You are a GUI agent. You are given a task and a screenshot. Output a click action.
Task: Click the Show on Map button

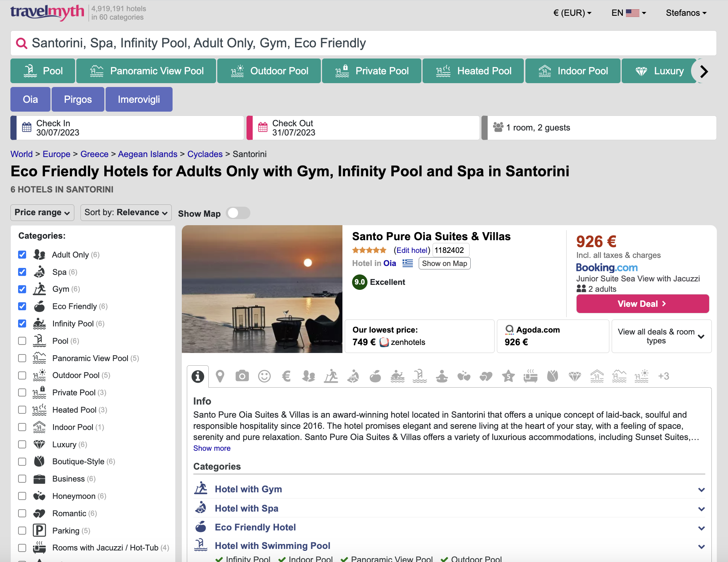[x=445, y=263]
